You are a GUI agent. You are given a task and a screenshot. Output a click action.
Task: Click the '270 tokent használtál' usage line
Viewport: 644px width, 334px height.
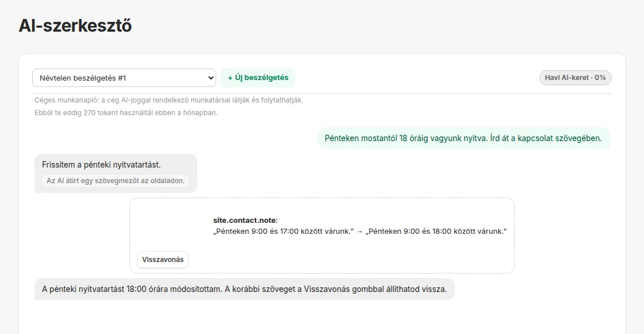[126, 113]
